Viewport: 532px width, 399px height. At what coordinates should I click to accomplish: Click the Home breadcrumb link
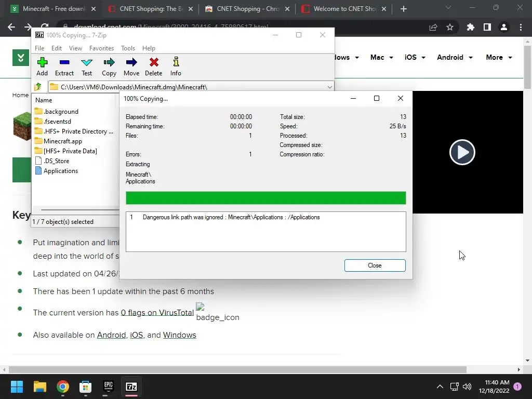[20, 95]
